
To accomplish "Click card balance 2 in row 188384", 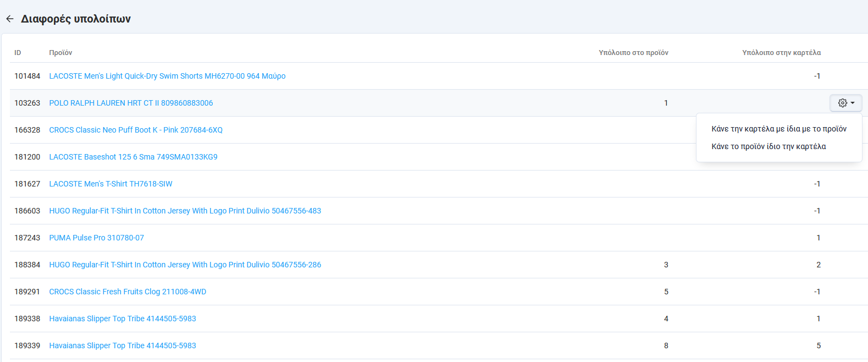I will [x=818, y=265].
